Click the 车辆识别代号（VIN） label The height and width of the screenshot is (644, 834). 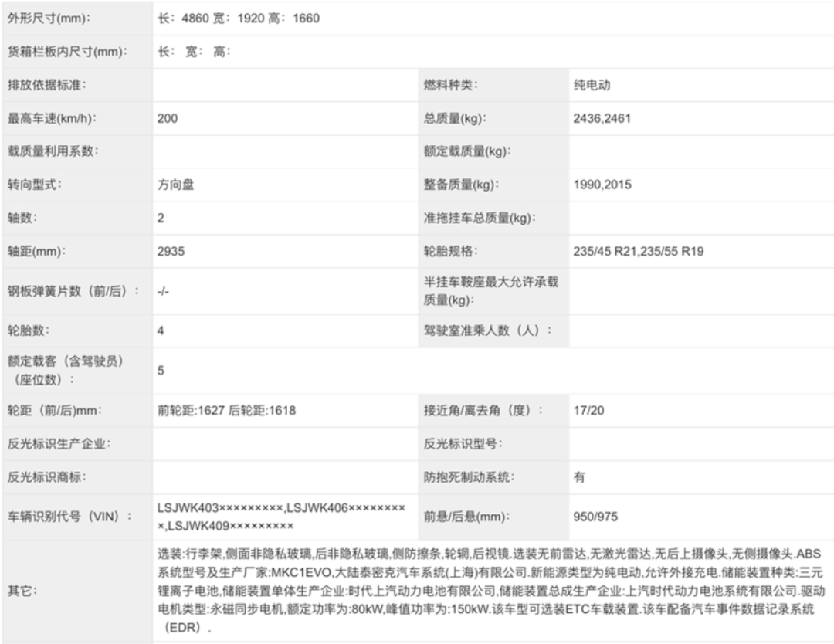(x=69, y=517)
